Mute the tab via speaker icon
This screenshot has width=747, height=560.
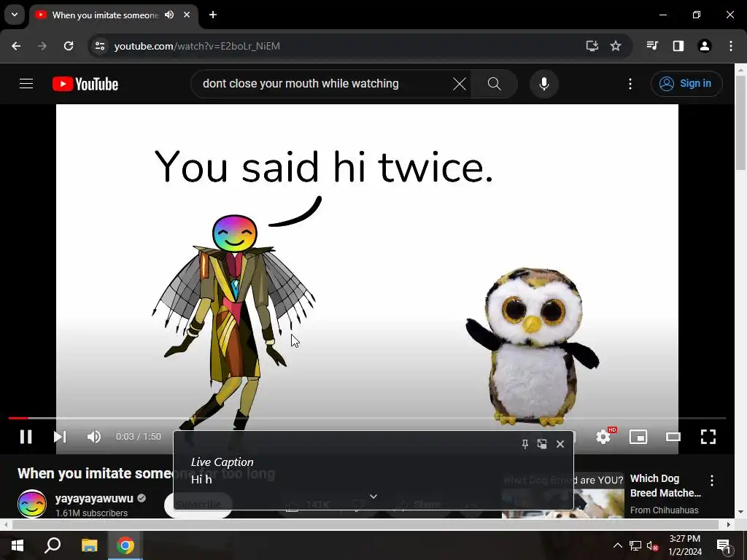tap(169, 15)
